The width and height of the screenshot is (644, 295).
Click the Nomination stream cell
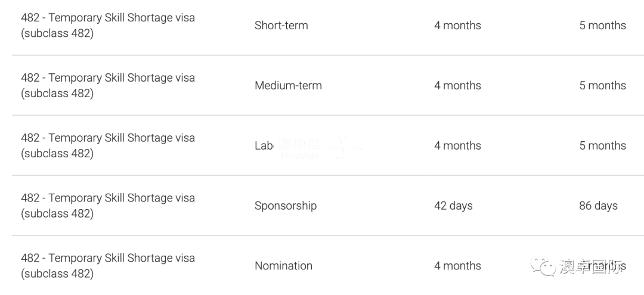(x=283, y=266)
